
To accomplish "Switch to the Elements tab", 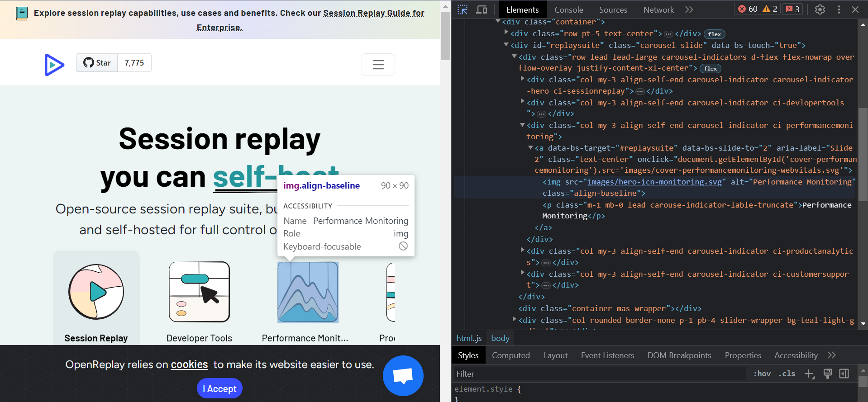I will coord(522,9).
